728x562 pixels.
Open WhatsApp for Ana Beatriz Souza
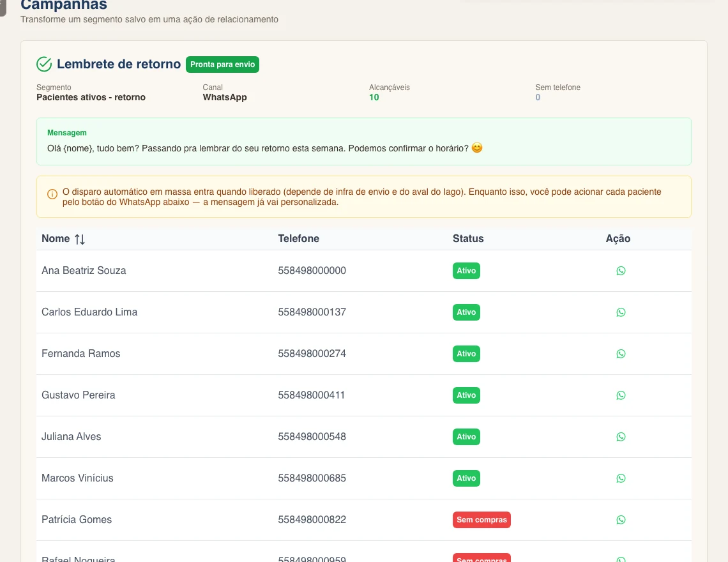pyautogui.click(x=621, y=271)
